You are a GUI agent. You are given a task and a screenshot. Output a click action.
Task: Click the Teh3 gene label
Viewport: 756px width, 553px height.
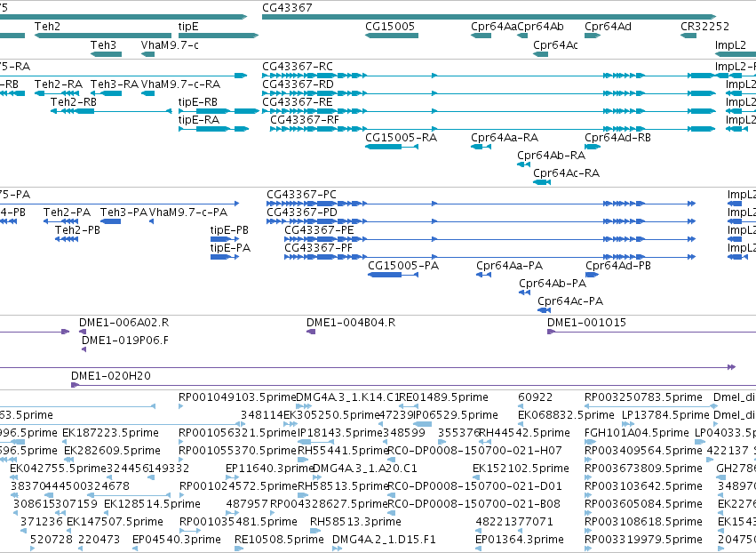click(x=103, y=44)
